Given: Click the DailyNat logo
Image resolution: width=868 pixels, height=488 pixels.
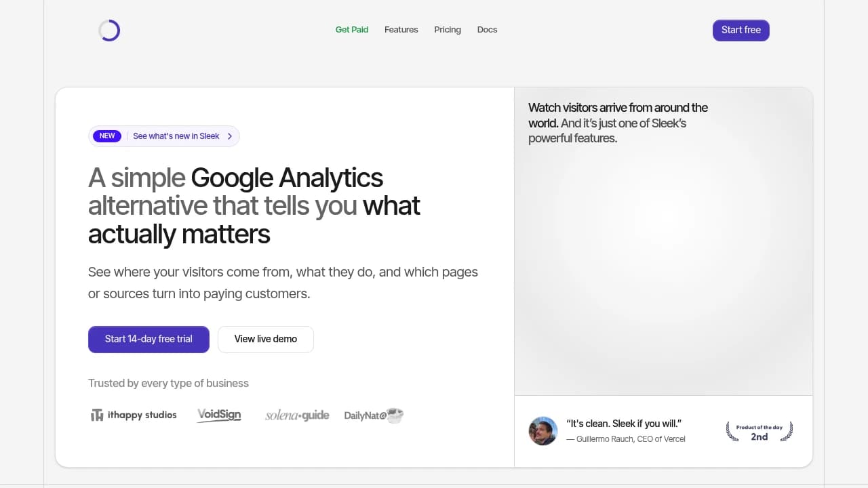Looking at the screenshot, I should click(x=374, y=415).
